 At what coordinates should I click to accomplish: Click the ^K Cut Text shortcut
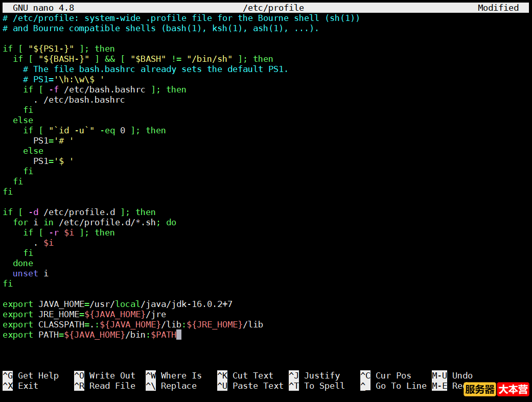tap(245, 375)
